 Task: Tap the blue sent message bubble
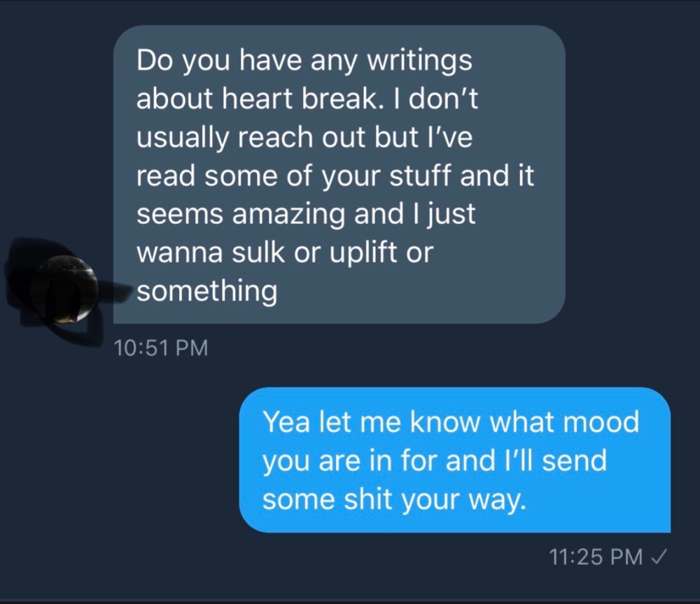[x=454, y=460]
